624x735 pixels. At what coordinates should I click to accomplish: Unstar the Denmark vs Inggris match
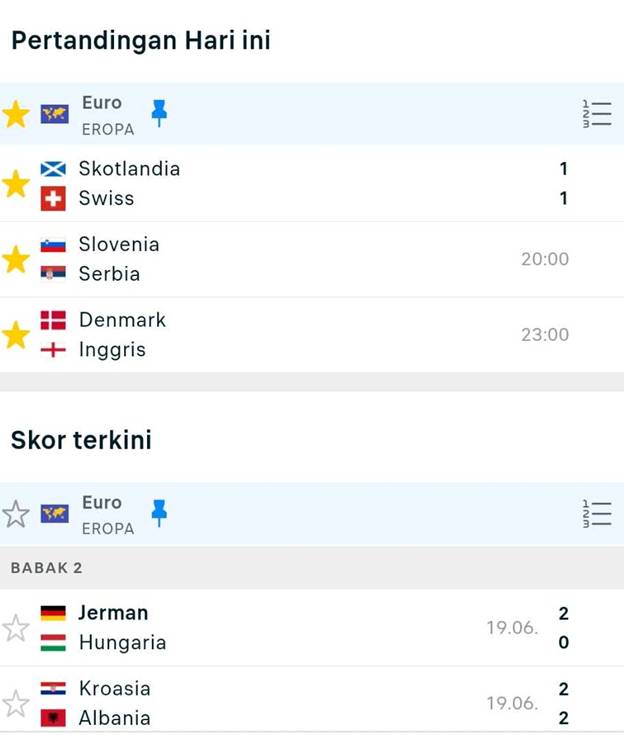[16, 335]
